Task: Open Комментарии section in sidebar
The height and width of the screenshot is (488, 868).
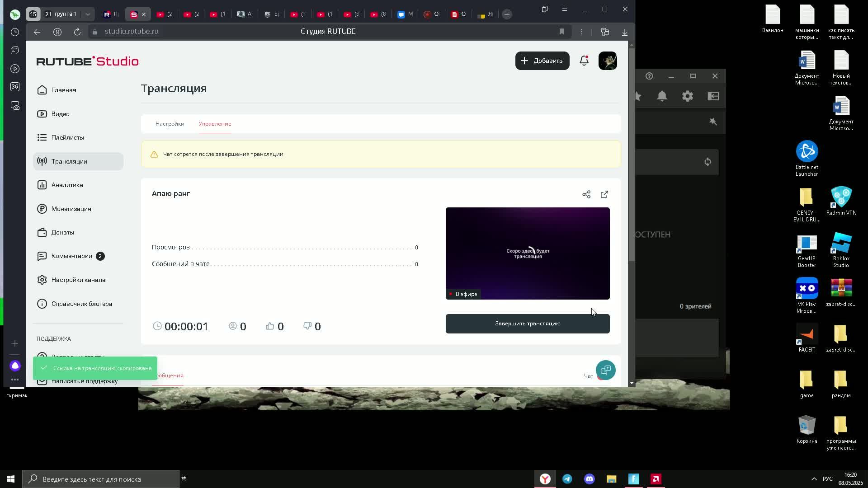Action: (x=71, y=256)
